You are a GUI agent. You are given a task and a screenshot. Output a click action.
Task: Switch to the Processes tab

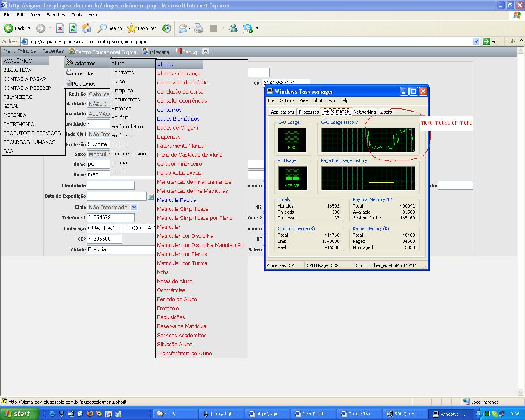pos(308,112)
